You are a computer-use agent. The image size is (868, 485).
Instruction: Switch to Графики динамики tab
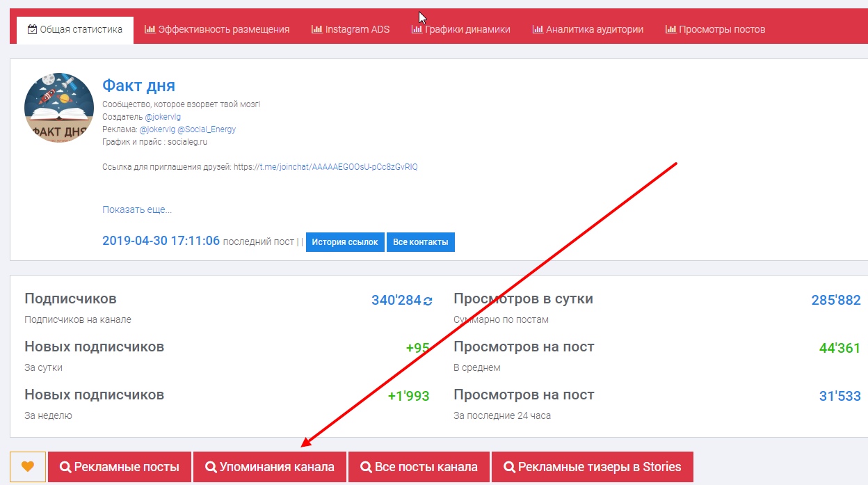pyautogui.click(x=460, y=29)
